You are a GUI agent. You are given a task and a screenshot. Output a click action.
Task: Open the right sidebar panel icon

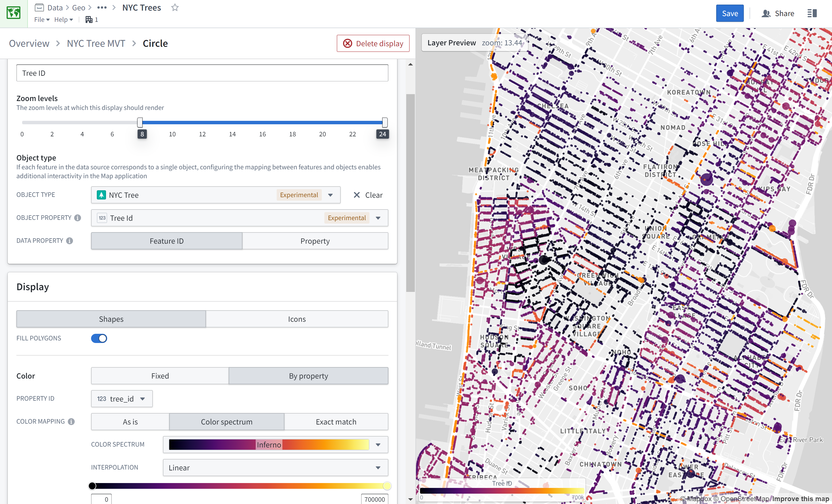pos(812,13)
